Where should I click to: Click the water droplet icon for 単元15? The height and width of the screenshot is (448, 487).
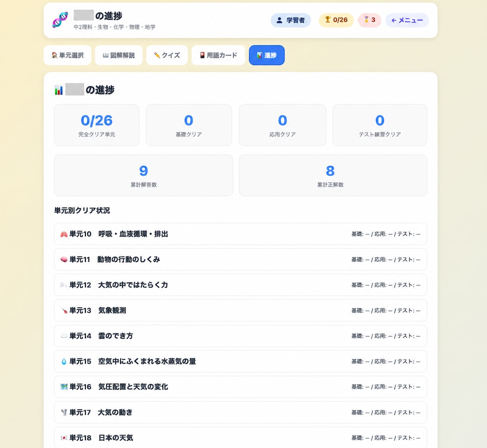pyautogui.click(x=64, y=361)
